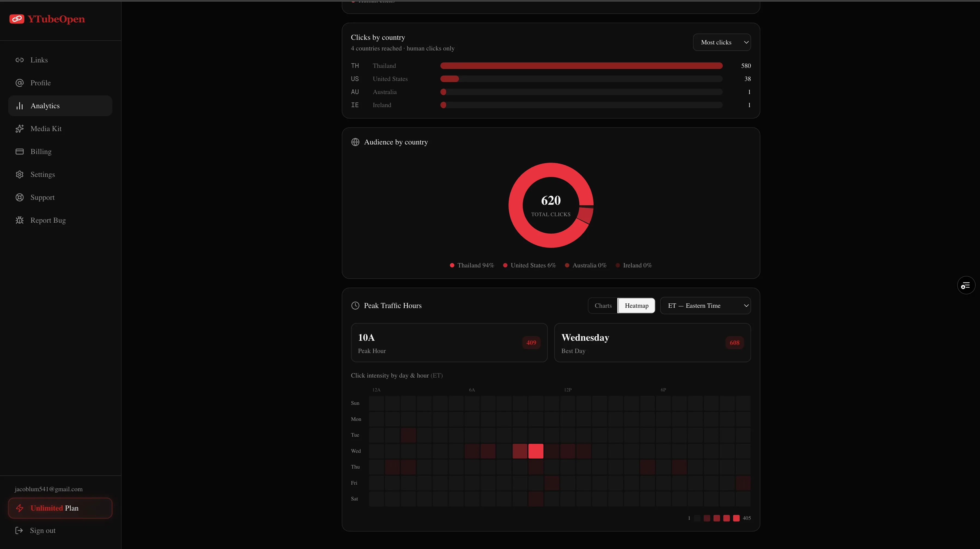Viewport: 980px width, 549px height.
Task: Go to Profile in the sidebar
Action: pyautogui.click(x=60, y=83)
